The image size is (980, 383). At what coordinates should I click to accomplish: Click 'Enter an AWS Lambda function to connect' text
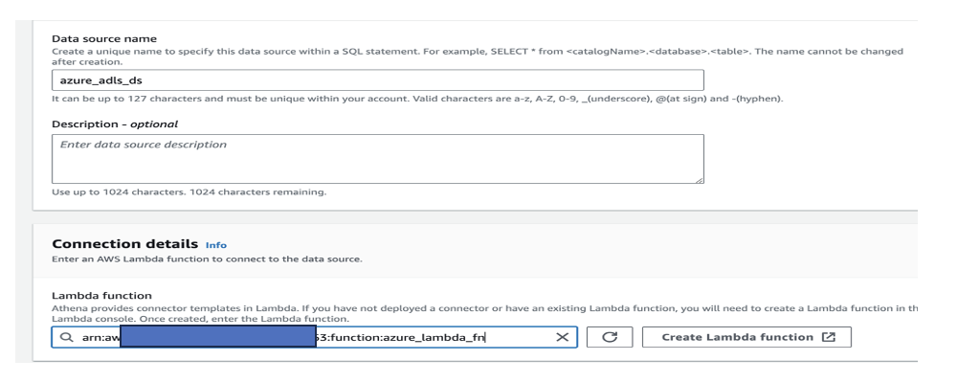pos(207,259)
